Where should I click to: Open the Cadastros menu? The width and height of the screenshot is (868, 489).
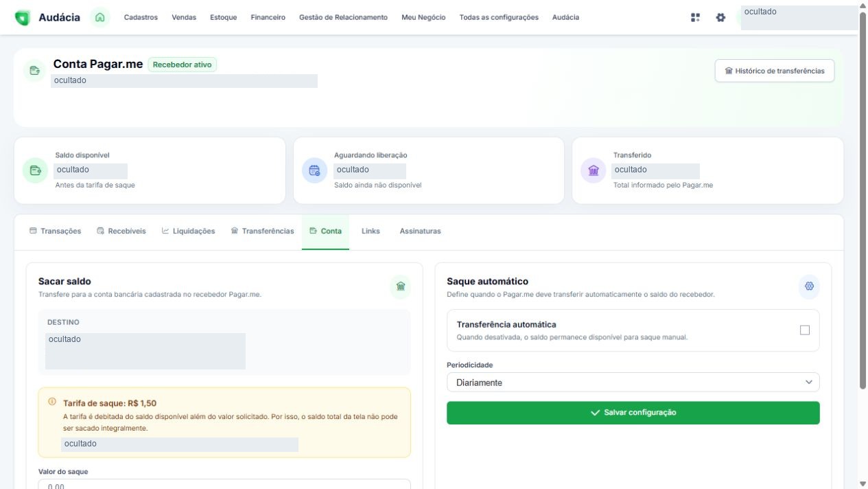tap(141, 17)
